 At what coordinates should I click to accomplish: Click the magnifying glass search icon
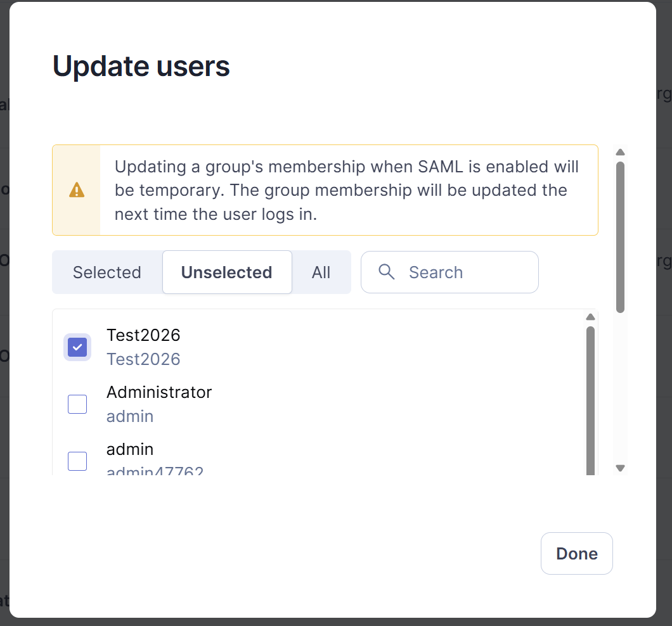point(387,272)
